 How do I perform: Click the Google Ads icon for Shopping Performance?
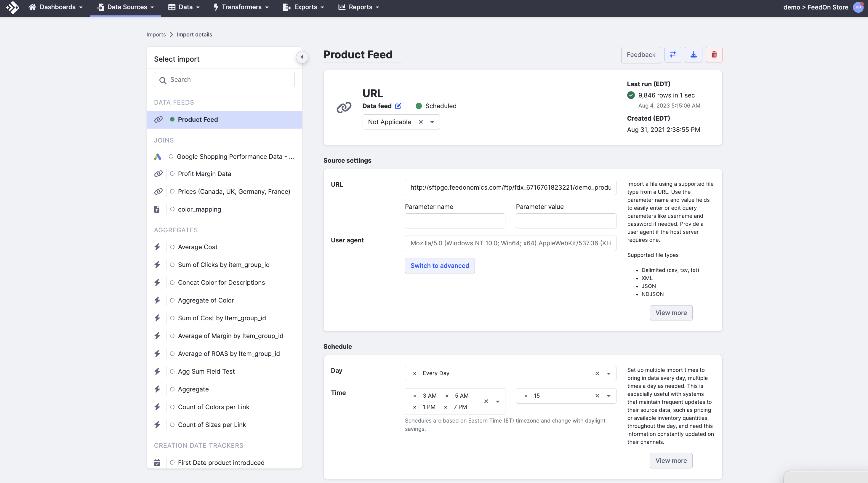click(157, 157)
